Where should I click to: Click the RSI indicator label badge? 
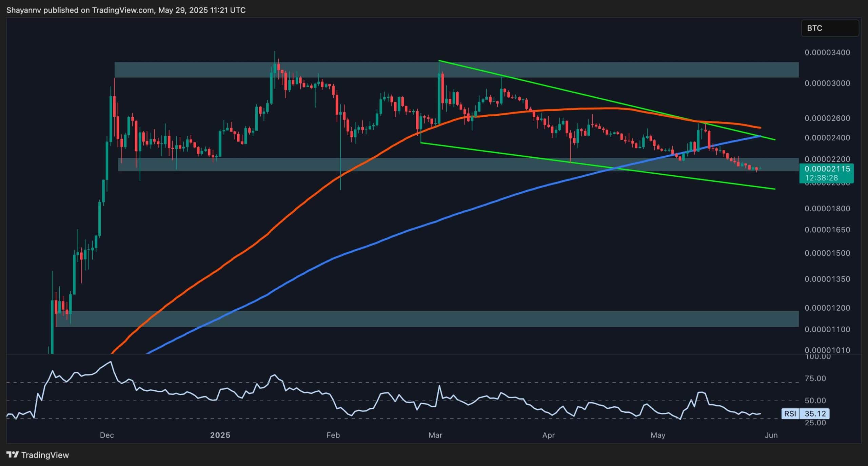(x=790, y=413)
